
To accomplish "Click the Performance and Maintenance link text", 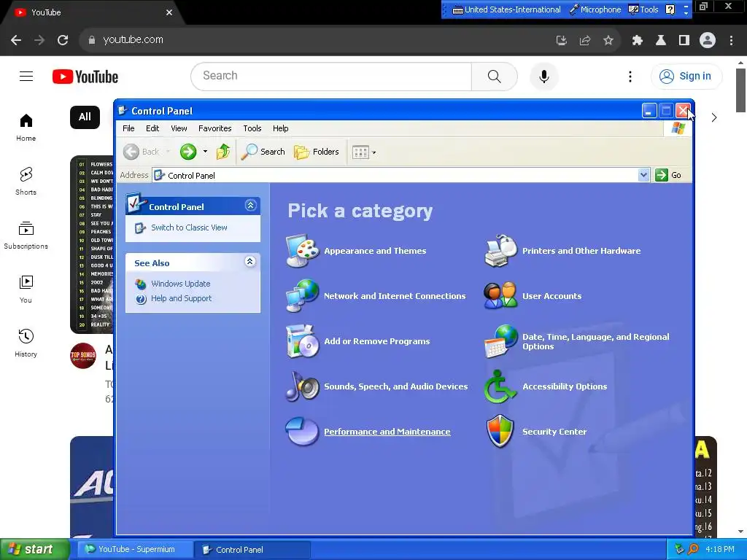I will pos(387,432).
